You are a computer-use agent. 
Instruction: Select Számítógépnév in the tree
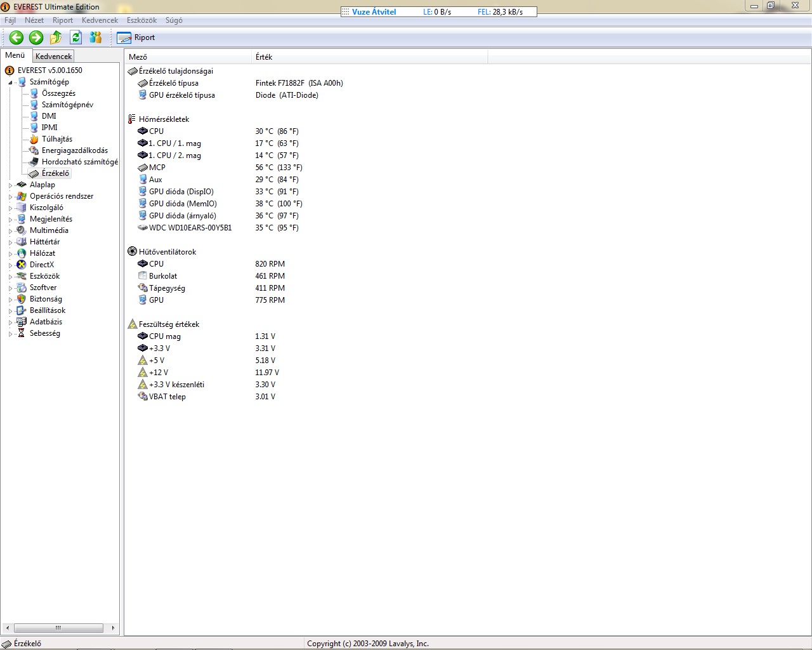tap(67, 105)
